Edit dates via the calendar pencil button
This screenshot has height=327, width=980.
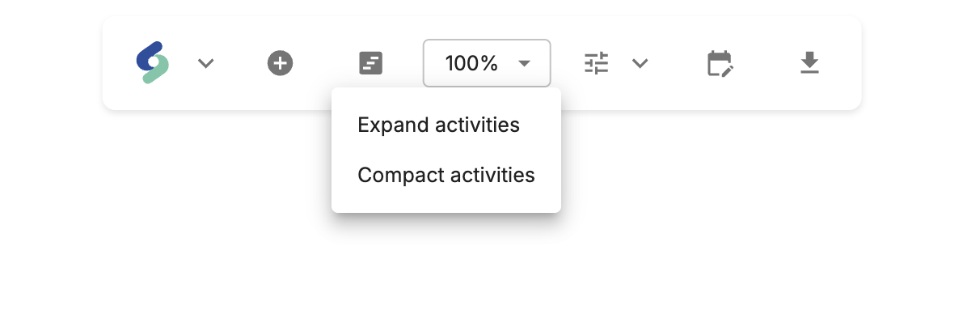[x=719, y=62]
